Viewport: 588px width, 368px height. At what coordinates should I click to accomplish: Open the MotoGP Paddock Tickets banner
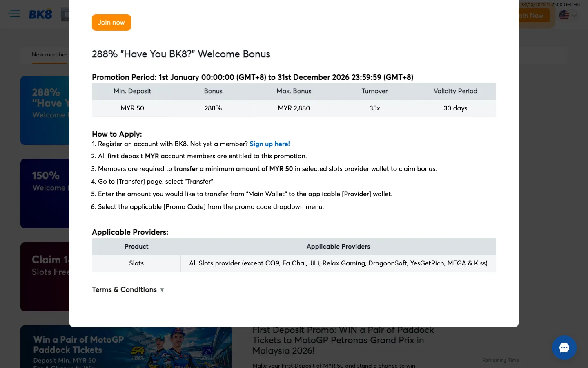coord(126,348)
